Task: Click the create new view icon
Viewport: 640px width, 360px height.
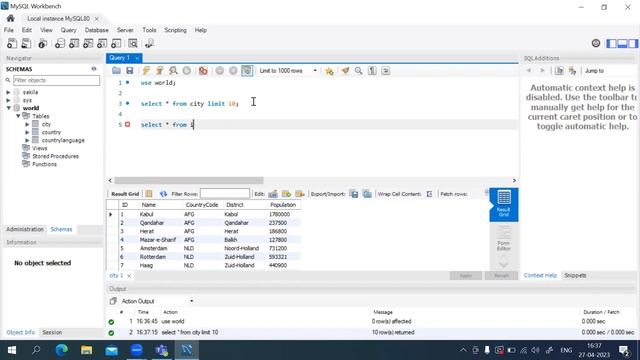Action: coord(88,43)
